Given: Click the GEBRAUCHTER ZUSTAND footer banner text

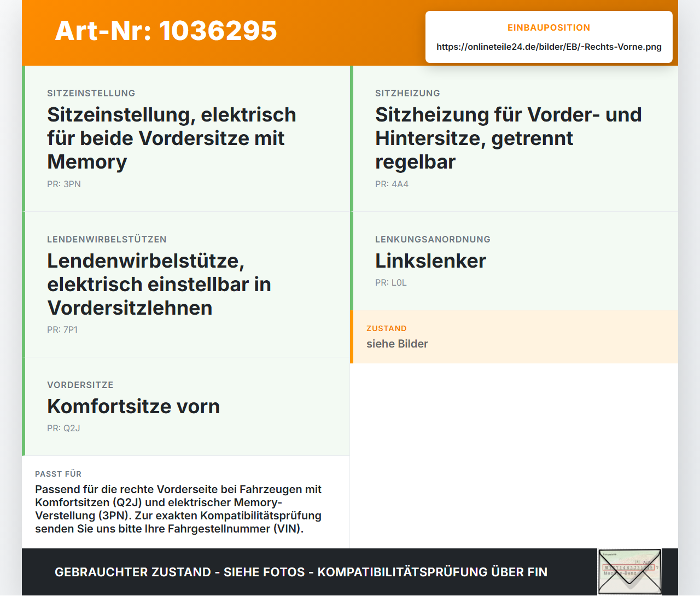Looking at the screenshot, I should tap(301, 572).
